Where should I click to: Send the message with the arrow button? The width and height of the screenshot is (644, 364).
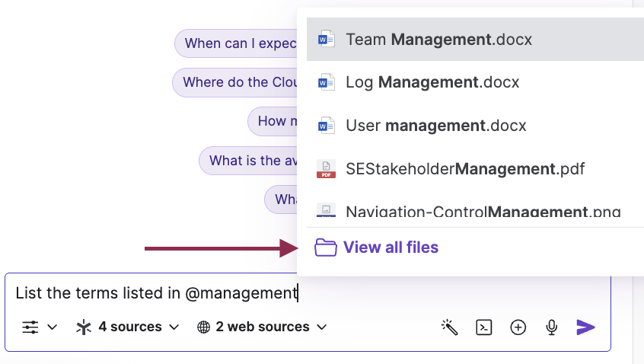(585, 327)
